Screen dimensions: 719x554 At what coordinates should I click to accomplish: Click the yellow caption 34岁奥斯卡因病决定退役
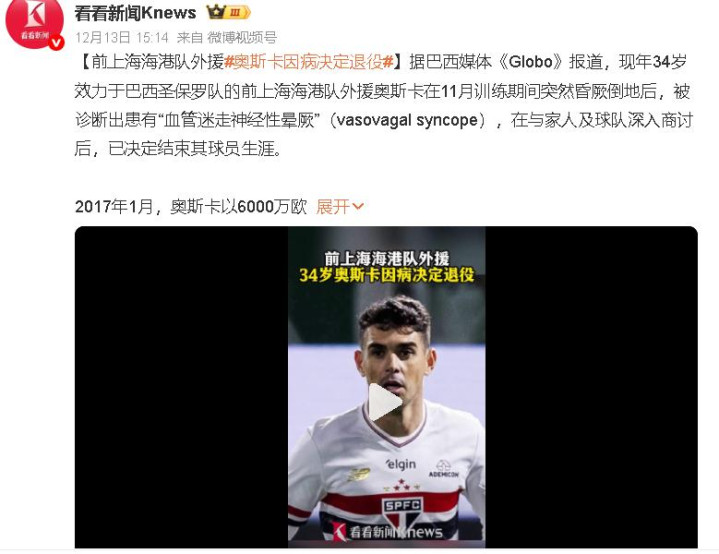[387, 275]
